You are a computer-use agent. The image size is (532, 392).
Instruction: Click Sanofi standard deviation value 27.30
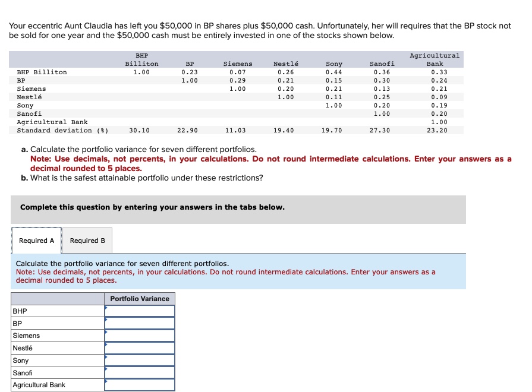pos(380,131)
